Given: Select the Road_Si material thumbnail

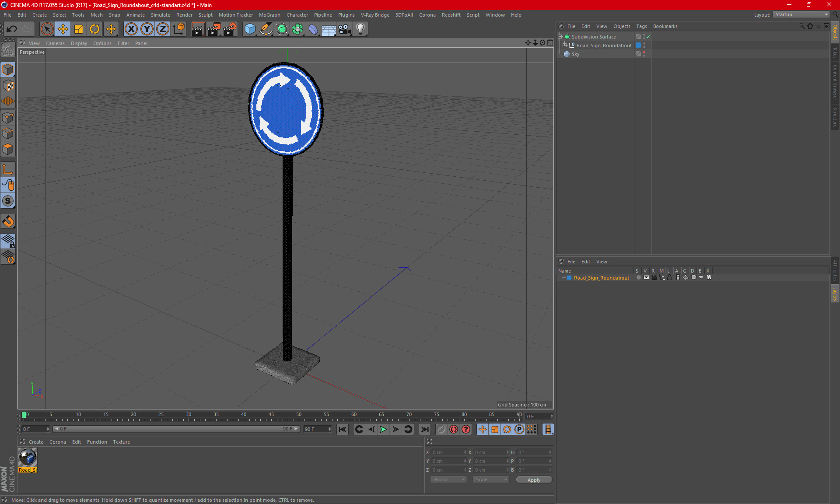Looking at the screenshot, I should tap(28, 460).
